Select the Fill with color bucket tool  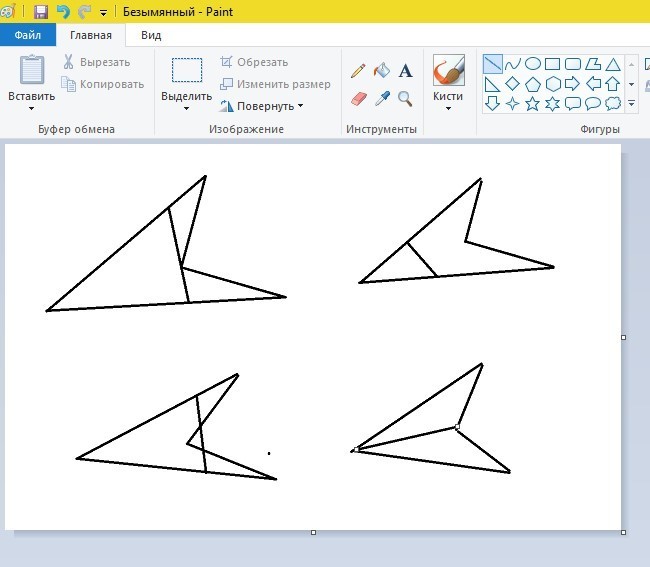[382, 71]
